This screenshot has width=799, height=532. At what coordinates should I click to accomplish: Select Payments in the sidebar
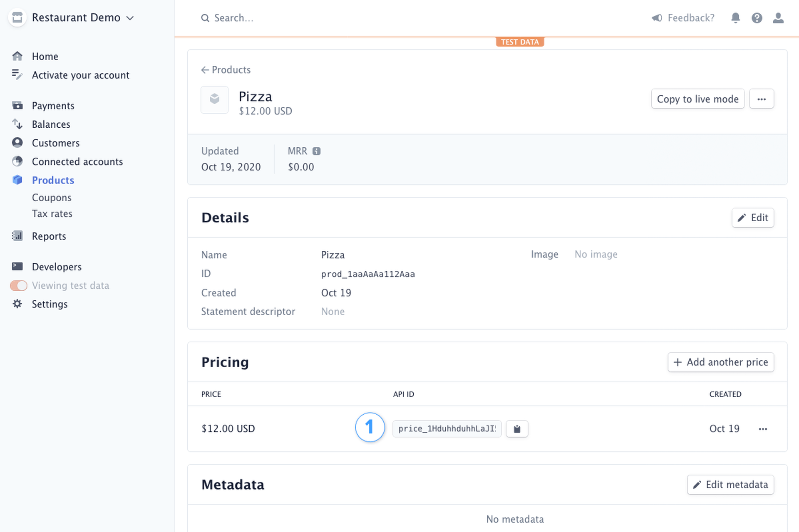coord(53,105)
